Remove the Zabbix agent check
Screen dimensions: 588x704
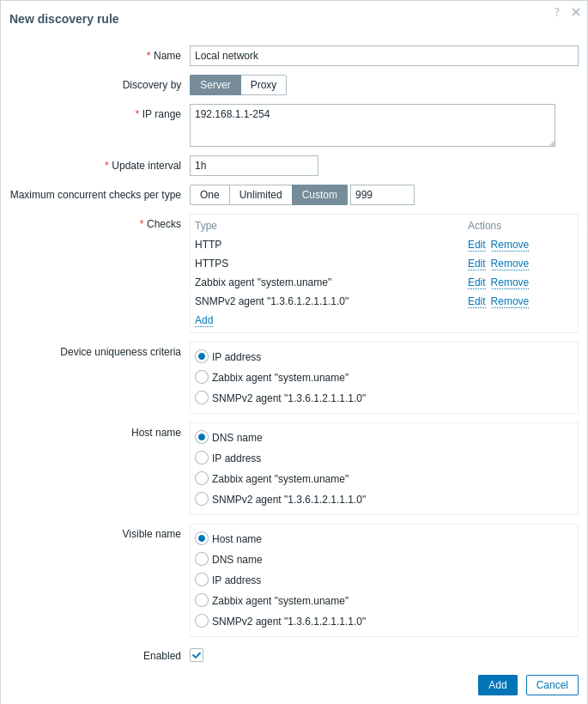point(510,282)
